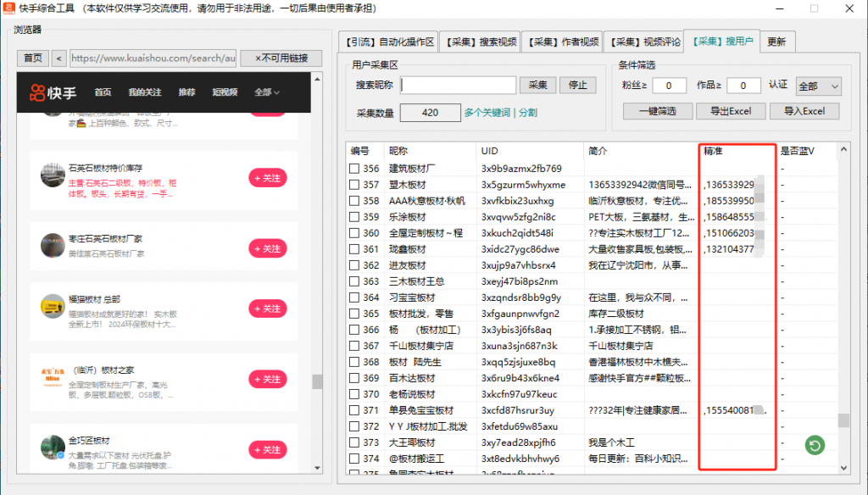Expand the 全部 menu in Kuaishou header
868x495 pixels.
267,92
